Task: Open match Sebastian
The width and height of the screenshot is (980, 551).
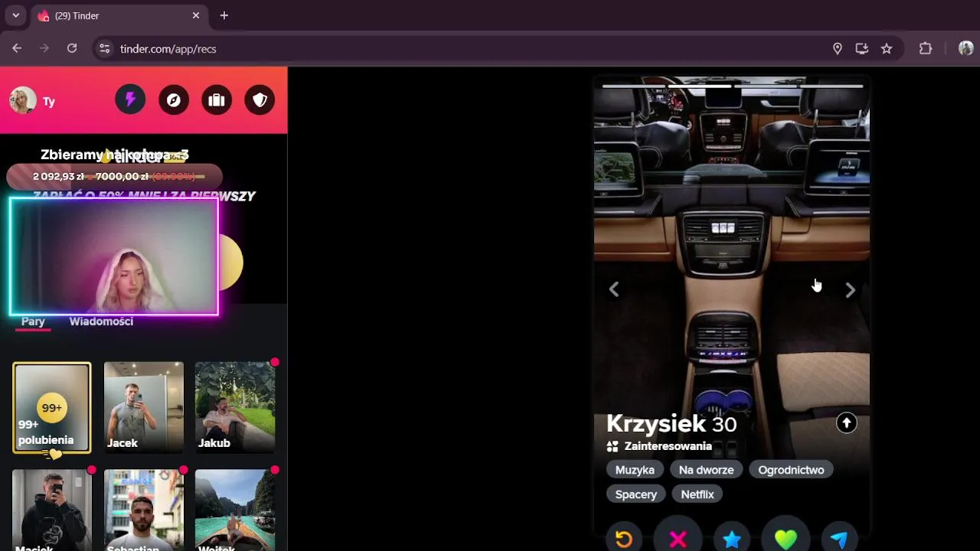Action: 144,510
